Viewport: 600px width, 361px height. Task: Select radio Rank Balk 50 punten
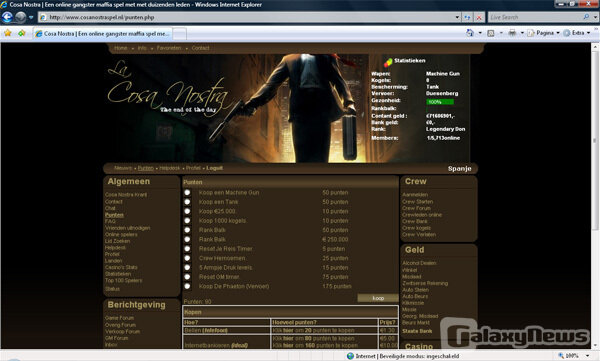click(x=187, y=230)
